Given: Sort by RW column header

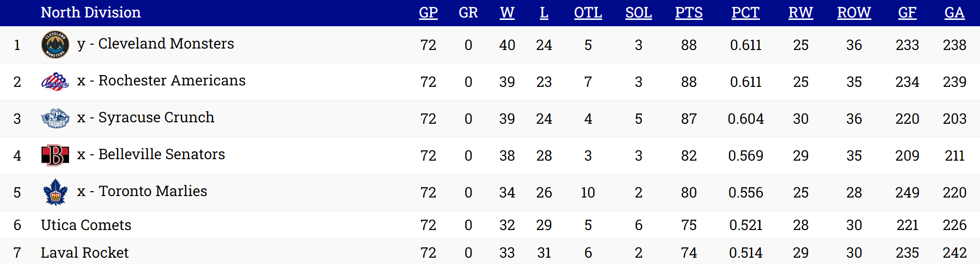Looking at the screenshot, I should click(801, 13).
